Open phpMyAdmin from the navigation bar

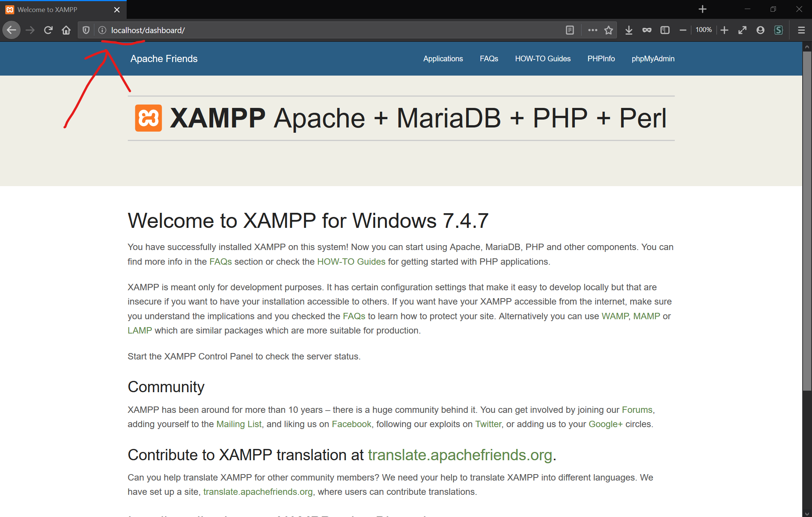[x=653, y=59]
